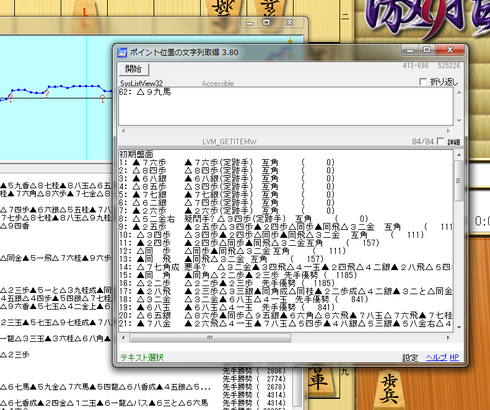490x410 pixels.
Task: Select the line 3: ▲6八銀
Action: tap(227, 179)
